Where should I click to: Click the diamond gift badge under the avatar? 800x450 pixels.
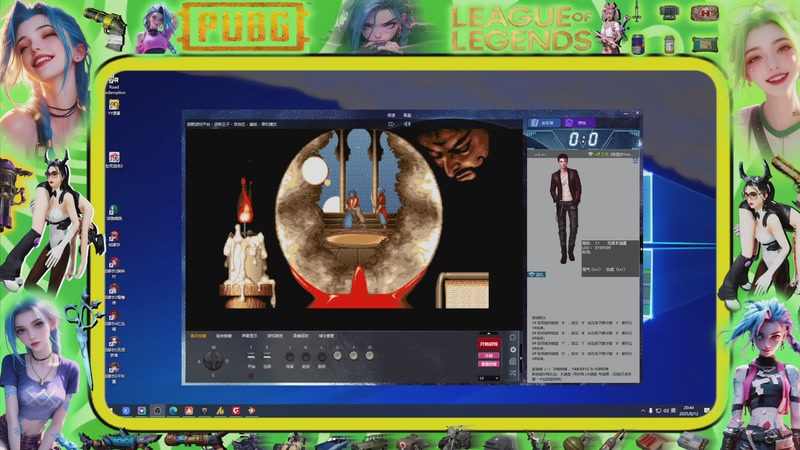point(536,274)
